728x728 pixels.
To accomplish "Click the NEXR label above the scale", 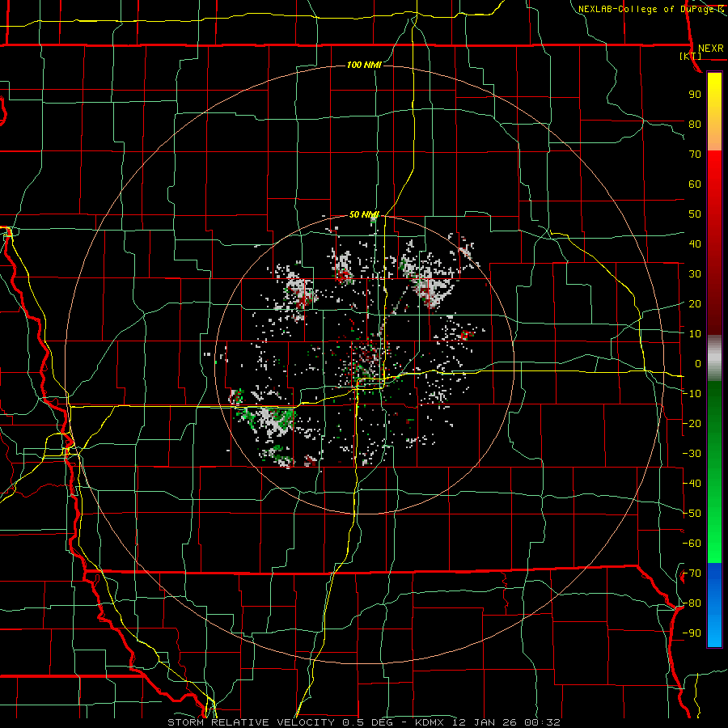I will click(x=710, y=49).
